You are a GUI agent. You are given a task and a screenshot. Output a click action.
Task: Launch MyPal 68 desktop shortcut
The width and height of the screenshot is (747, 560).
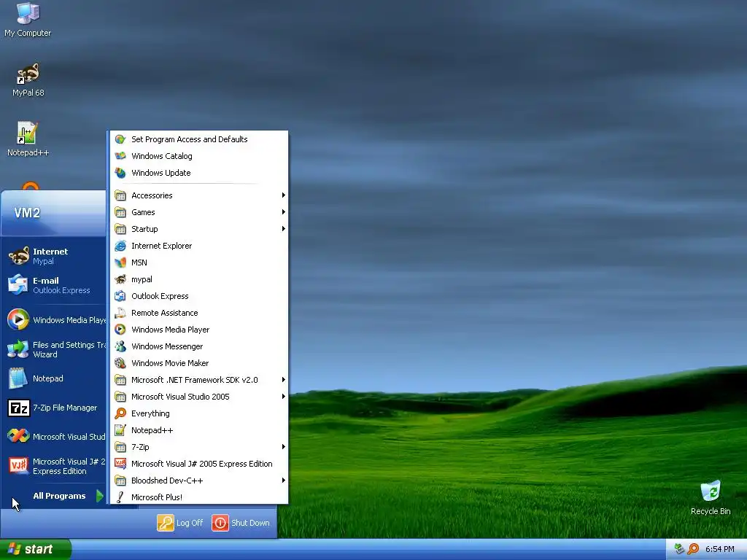tap(28, 79)
